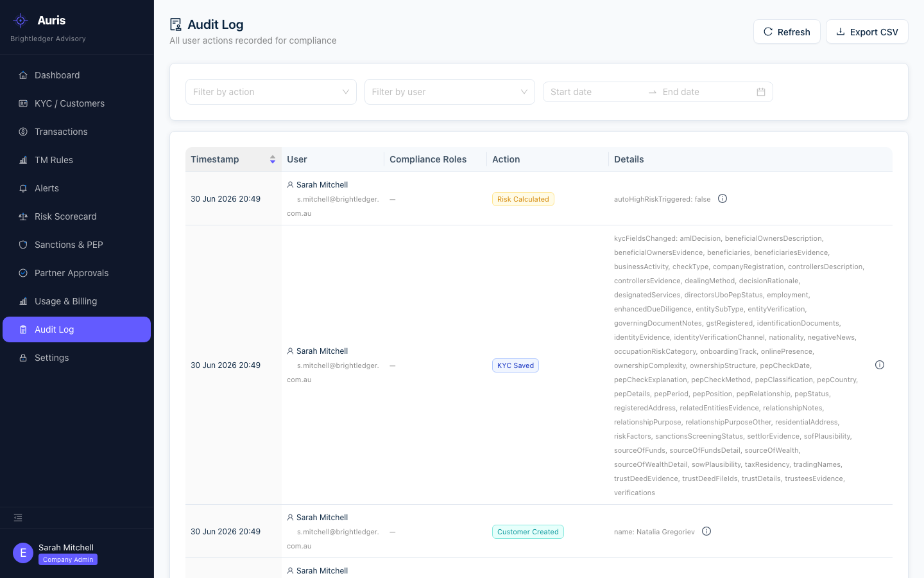
Task: Click the Compliance Roles column header
Action: [436, 159]
